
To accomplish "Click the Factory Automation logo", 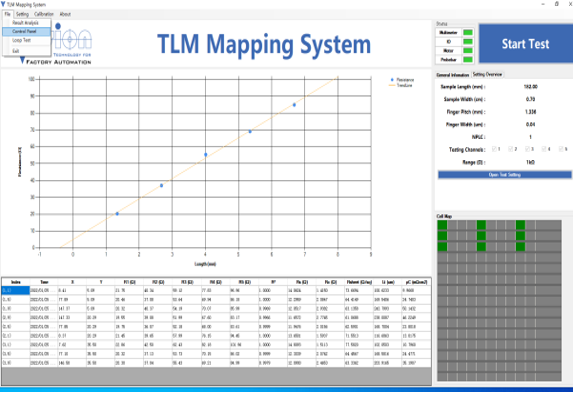I will pyautogui.click(x=56, y=45).
